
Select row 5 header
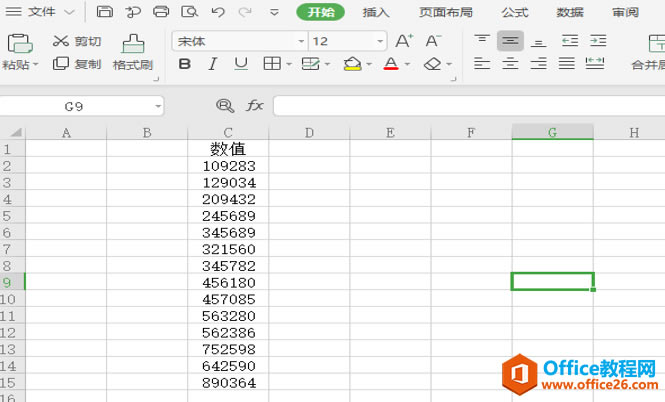[x=12, y=216]
